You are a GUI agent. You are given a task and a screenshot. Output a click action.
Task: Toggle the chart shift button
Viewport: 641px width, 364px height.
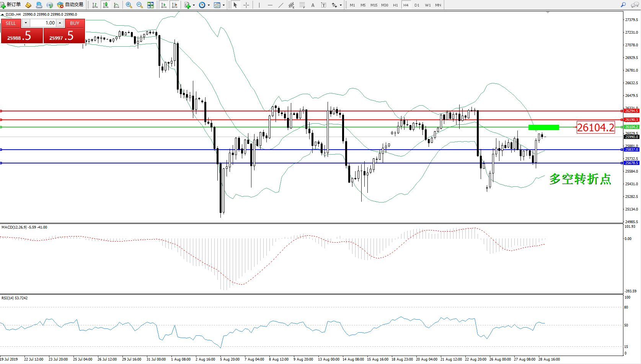(175, 5)
